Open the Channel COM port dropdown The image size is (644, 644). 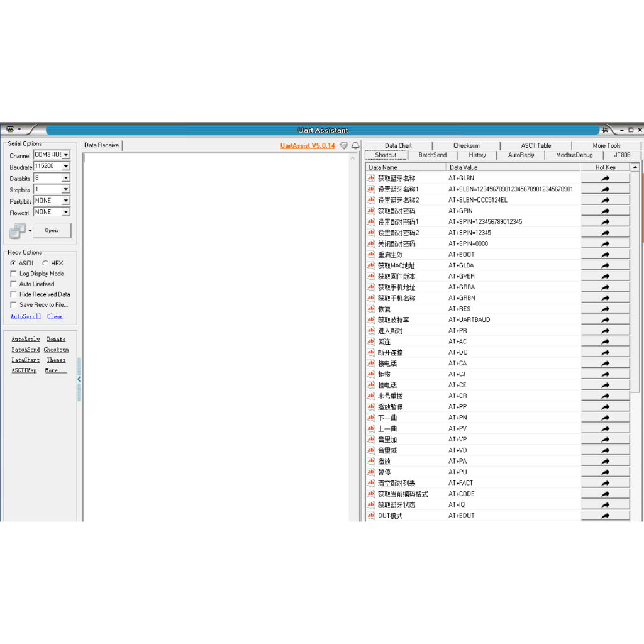[65, 155]
